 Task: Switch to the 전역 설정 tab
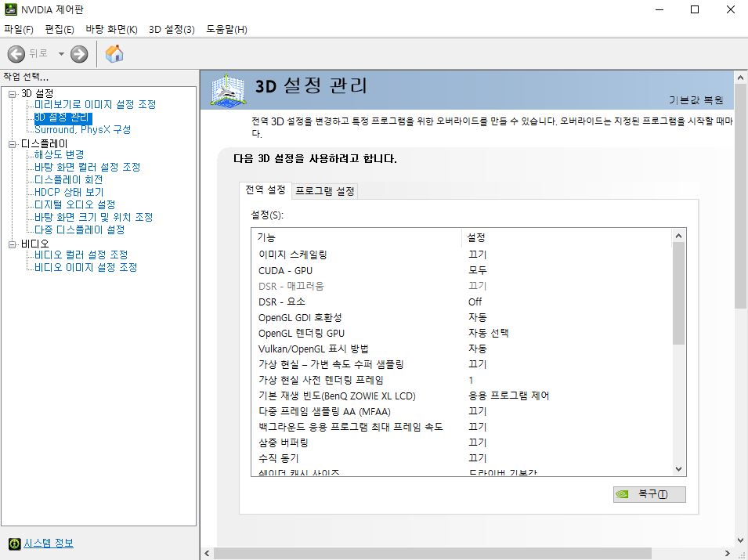click(266, 190)
